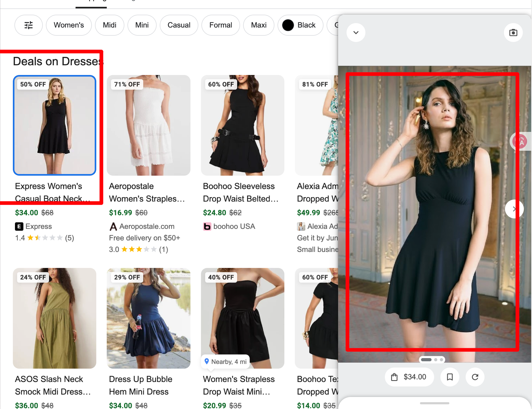Screen dimensions: 532x409
Task: Click the Nearby, 4 mi location badge
Action: [225, 362]
